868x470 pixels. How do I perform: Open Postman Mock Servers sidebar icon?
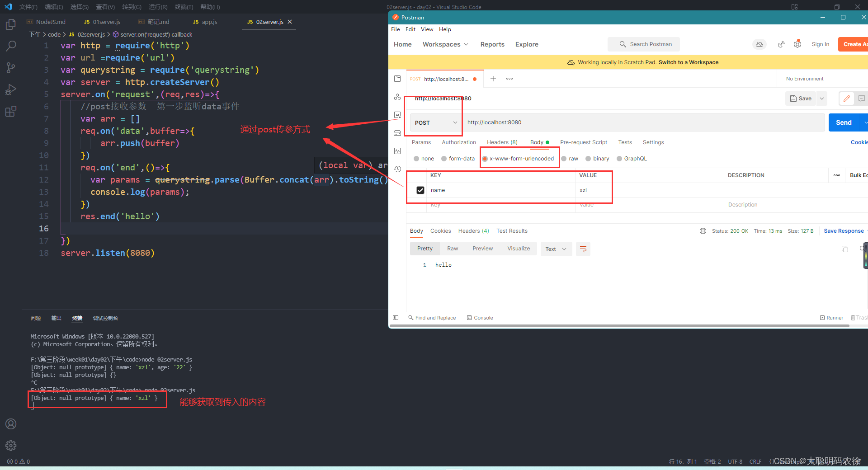pyautogui.click(x=397, y=133)
